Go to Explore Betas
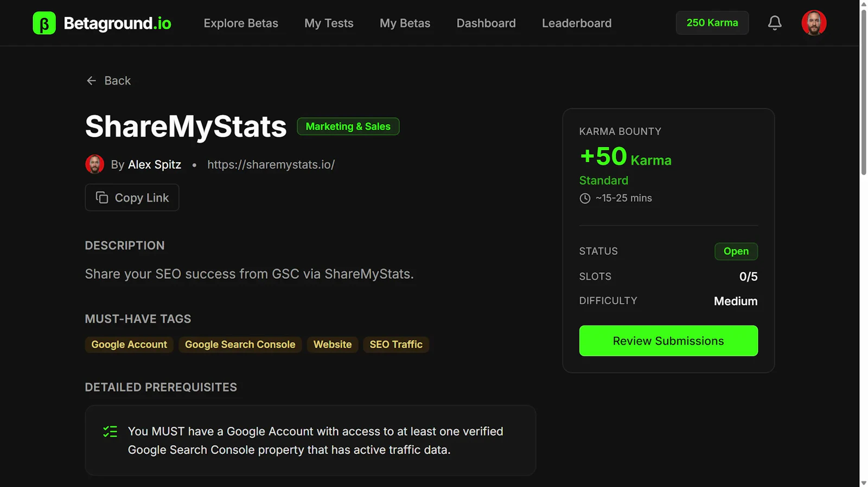 [x=241, y=23]
